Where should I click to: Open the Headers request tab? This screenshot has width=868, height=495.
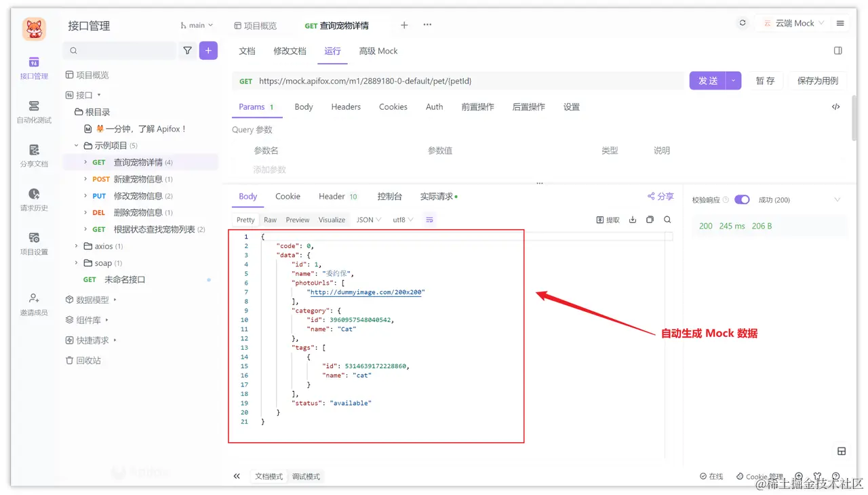coord(346,107)
